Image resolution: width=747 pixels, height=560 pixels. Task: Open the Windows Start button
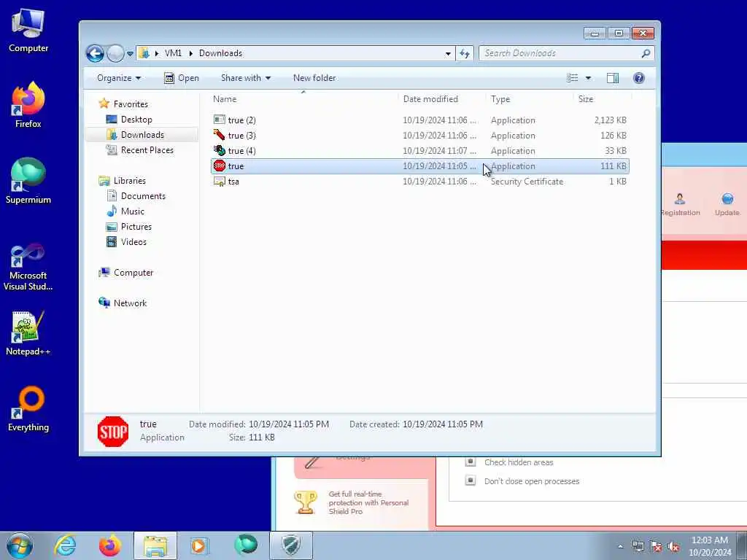point(19,545)
